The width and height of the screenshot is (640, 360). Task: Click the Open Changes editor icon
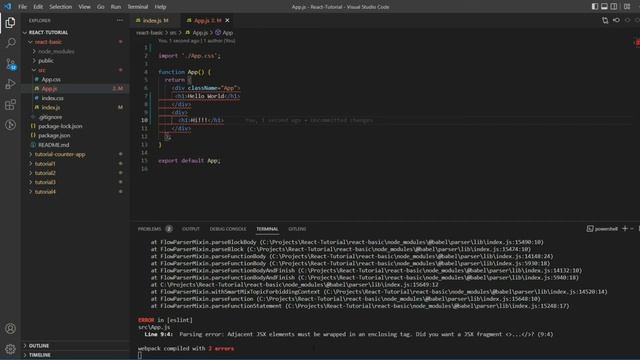[605, 20]
